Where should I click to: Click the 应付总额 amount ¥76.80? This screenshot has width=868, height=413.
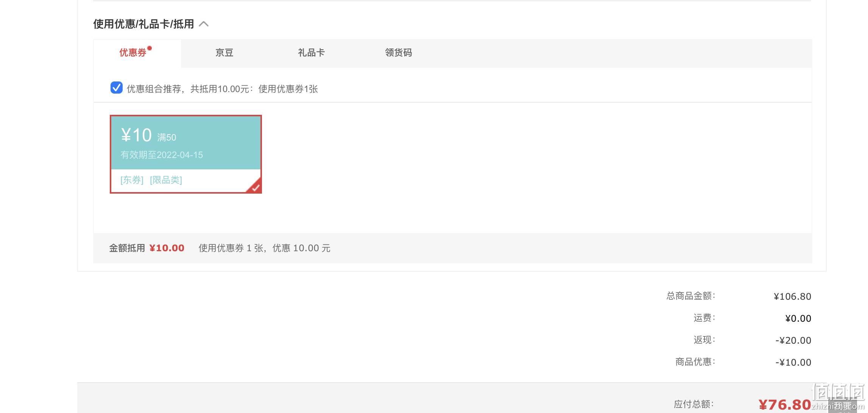785,405
